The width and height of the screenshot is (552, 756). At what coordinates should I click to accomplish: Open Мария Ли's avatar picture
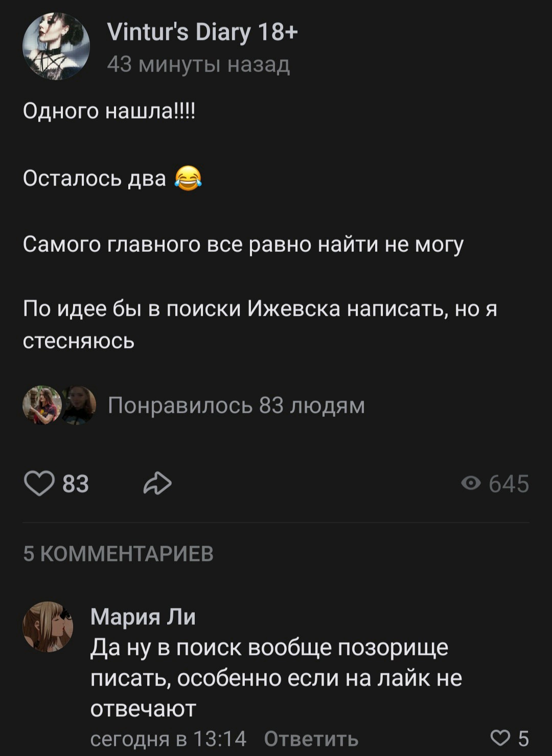pos(48,627)
